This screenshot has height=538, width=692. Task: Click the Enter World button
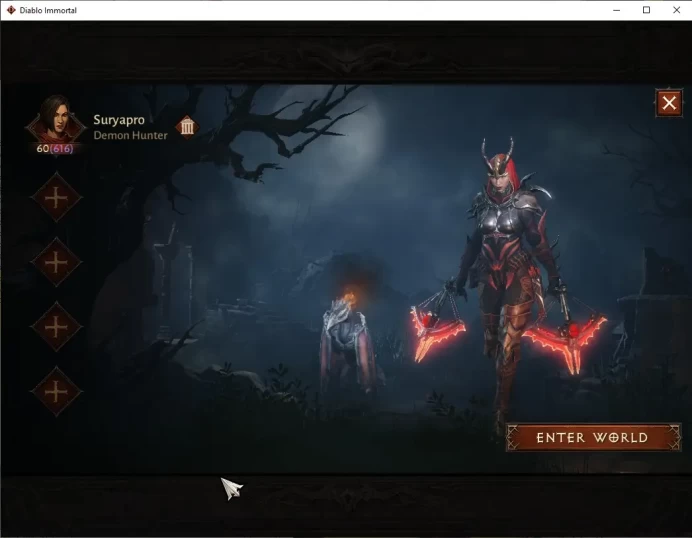593,437
